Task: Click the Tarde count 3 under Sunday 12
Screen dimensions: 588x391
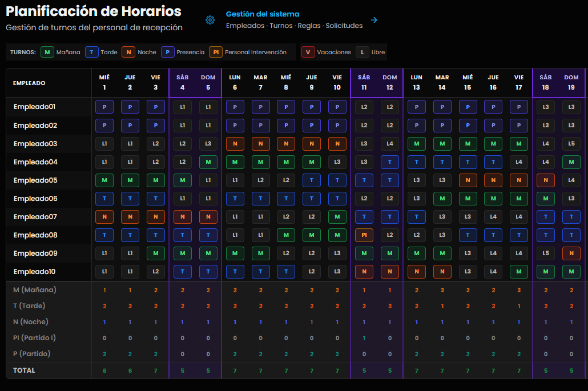Action: [x=390, y=307]
